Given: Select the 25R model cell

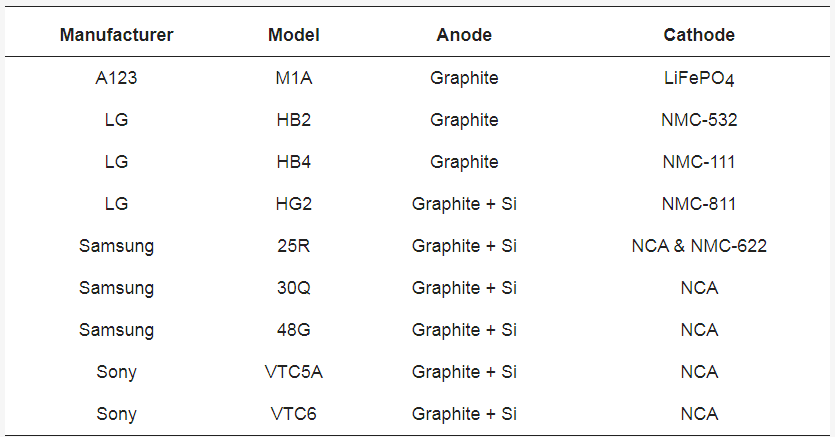Looking at the screenshot, I should click(293, 246).
